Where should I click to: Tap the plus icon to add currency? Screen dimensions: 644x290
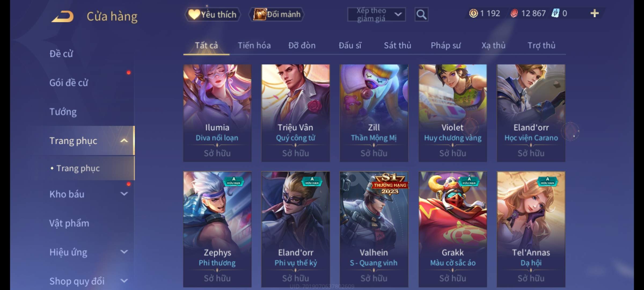(595, 13)
